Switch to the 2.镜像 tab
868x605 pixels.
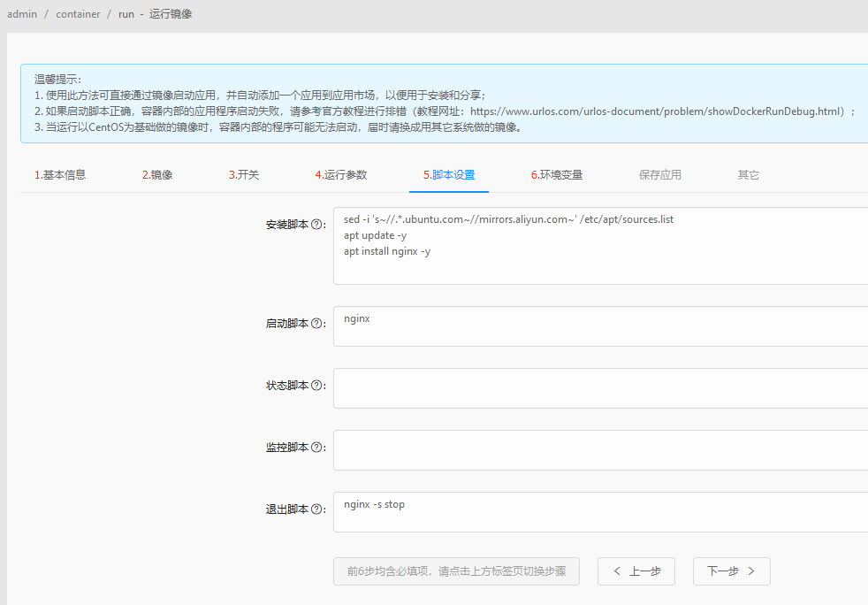tap(157, 175)
